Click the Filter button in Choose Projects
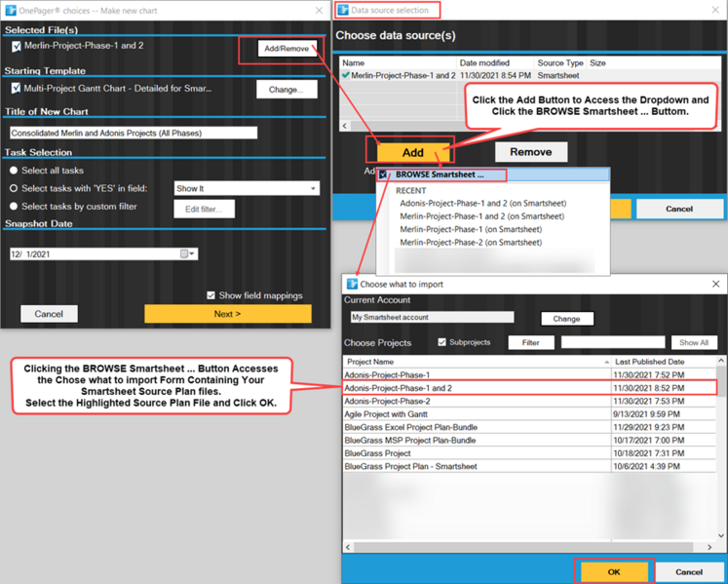 pos(531,342)
